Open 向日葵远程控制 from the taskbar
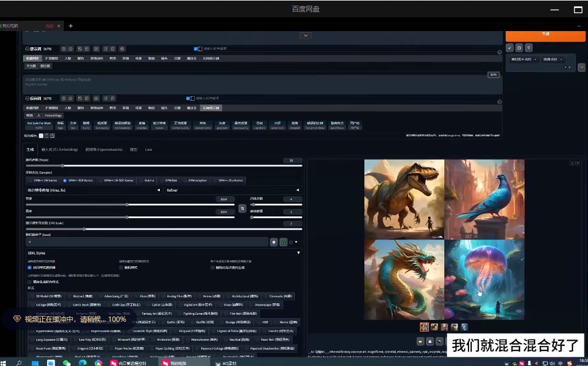The image size is (588, 366). 128,363
